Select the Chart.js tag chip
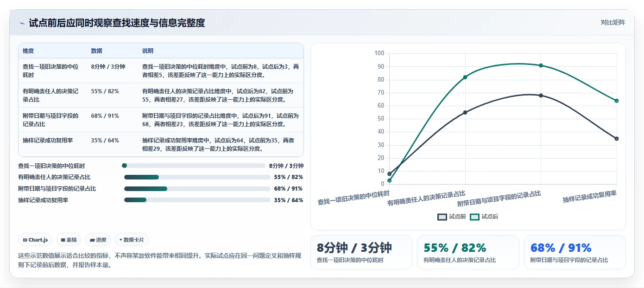Image resolution: width=644 pixels, height=288 pixels. pos(35,240)
